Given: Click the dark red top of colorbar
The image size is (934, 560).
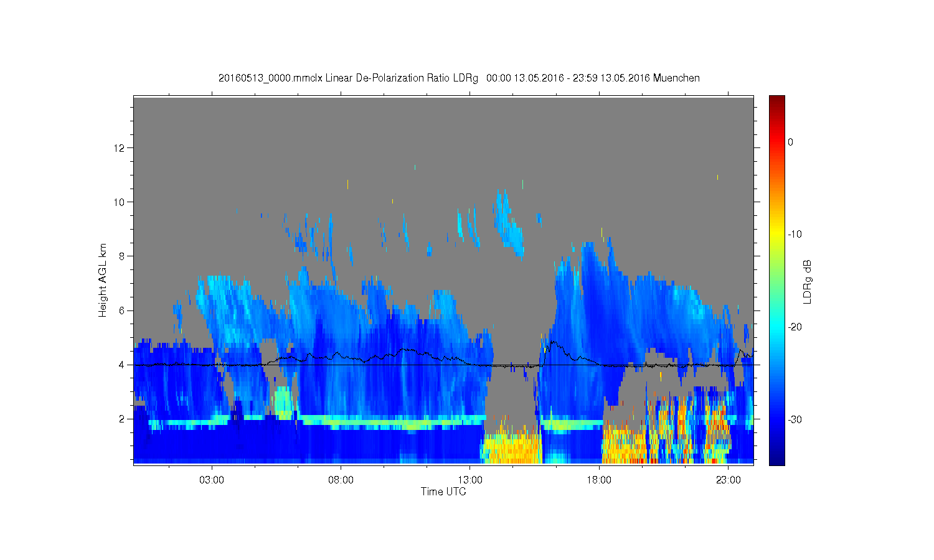Looking at the screenshot, I should 777,101.
